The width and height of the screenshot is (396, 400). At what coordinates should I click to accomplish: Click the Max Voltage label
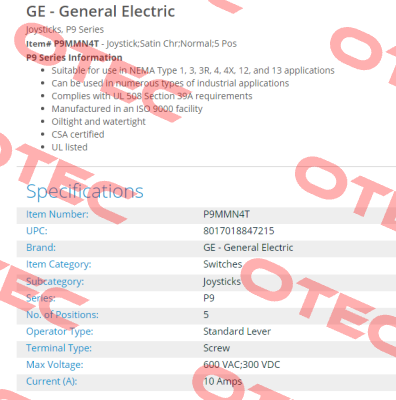coord(55,365)
